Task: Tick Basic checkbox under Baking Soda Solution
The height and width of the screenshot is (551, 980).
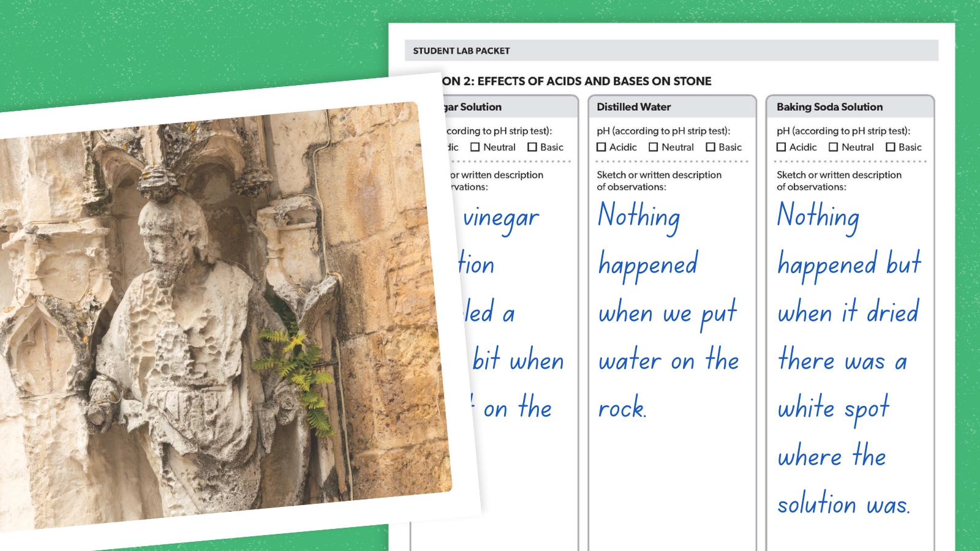Action: (891, 147)
